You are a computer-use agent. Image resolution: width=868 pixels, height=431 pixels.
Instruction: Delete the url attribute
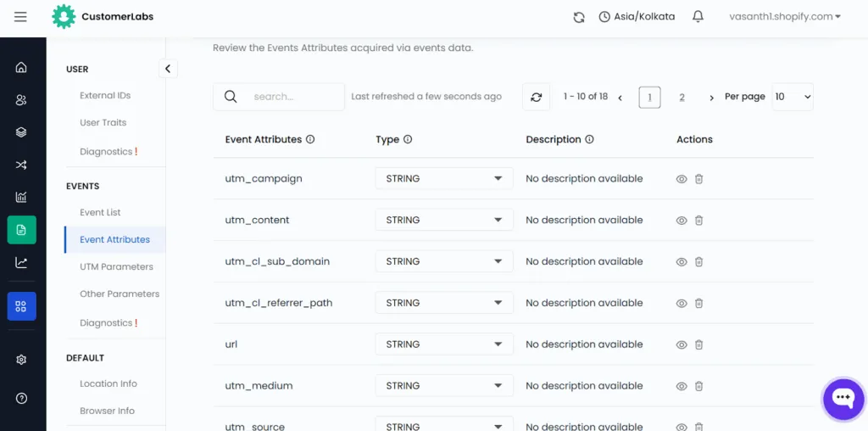(x=699, y=344)
